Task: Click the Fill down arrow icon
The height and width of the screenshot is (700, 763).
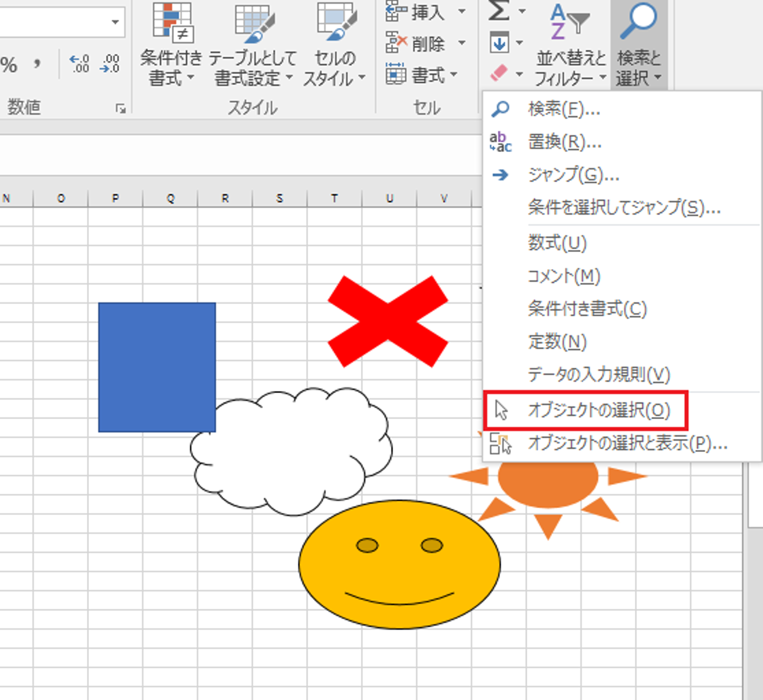Action: tap(499, 43)
